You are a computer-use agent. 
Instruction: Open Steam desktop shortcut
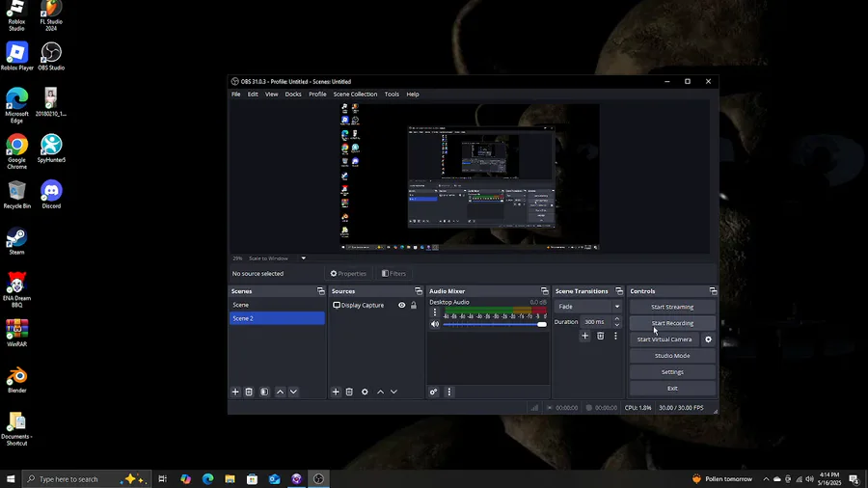click(16, 241)
